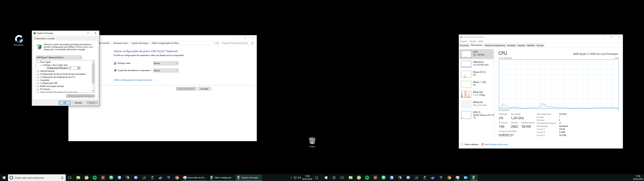Expand Botões de energia e tampa node
The image size is (644, 181).
38,86
